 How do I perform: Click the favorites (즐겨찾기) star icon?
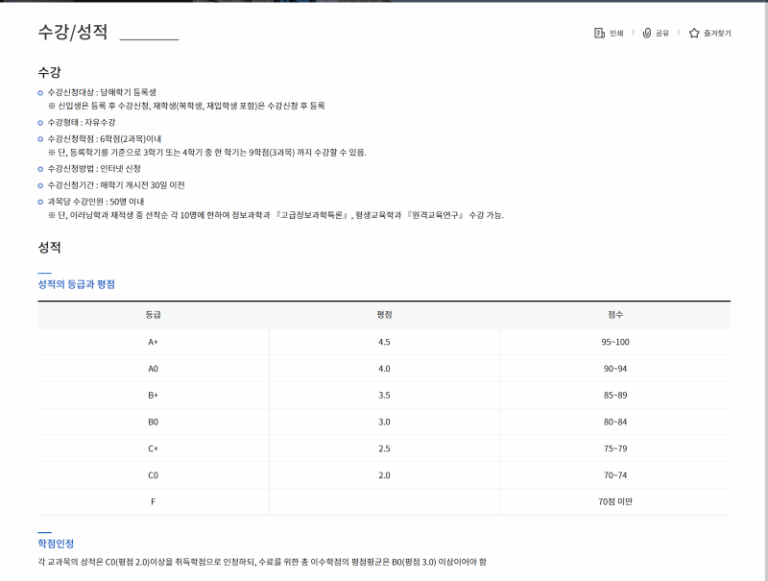(694, 33)
